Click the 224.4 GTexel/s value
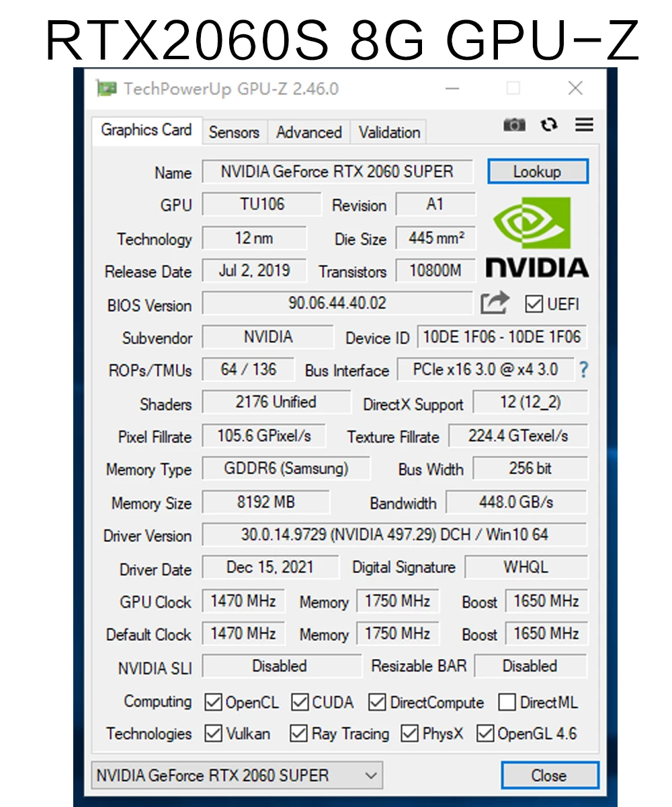 pyautogui.click(x=518, y=436)
